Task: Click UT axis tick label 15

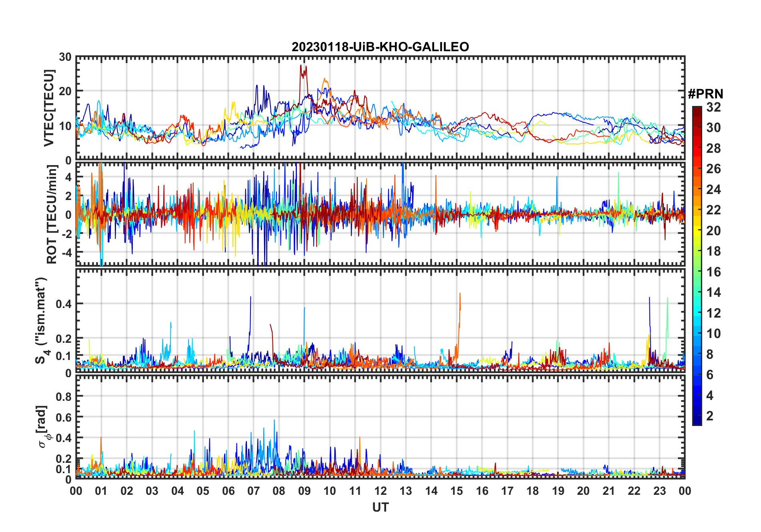Action: pos(457,491)
